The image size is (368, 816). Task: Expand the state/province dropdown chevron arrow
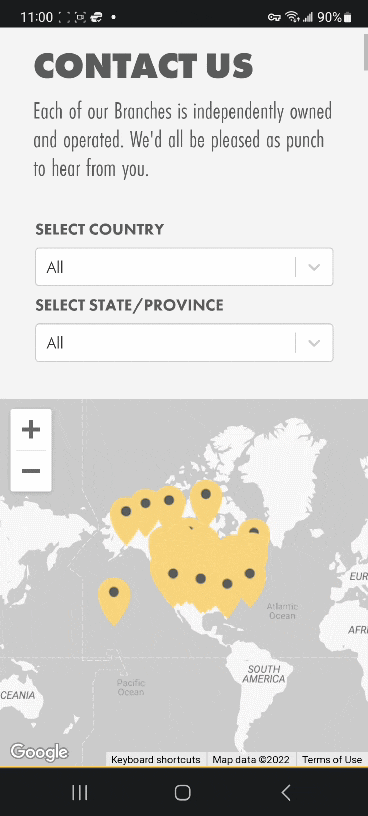pos(314,342)
